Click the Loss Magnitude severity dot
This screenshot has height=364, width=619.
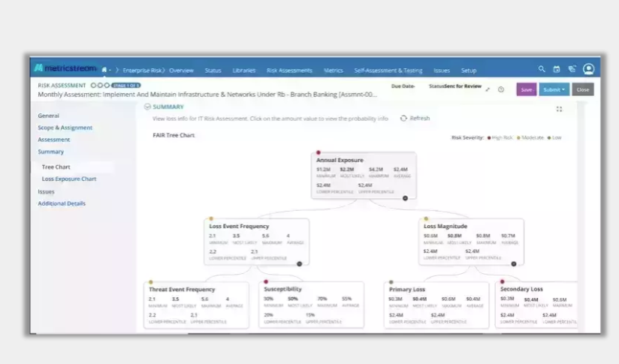[426, 218]
